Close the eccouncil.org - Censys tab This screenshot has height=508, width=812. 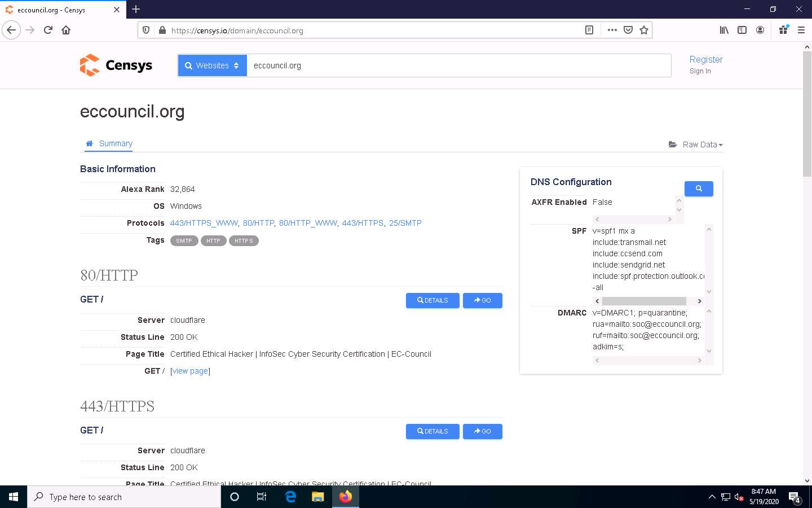pyautogui.click(x=117, y=10)
